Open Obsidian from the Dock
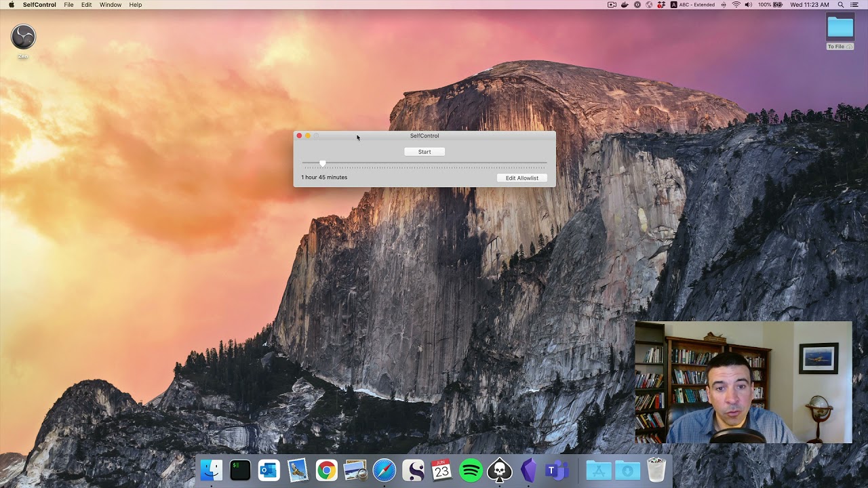 tap(528, 470)
